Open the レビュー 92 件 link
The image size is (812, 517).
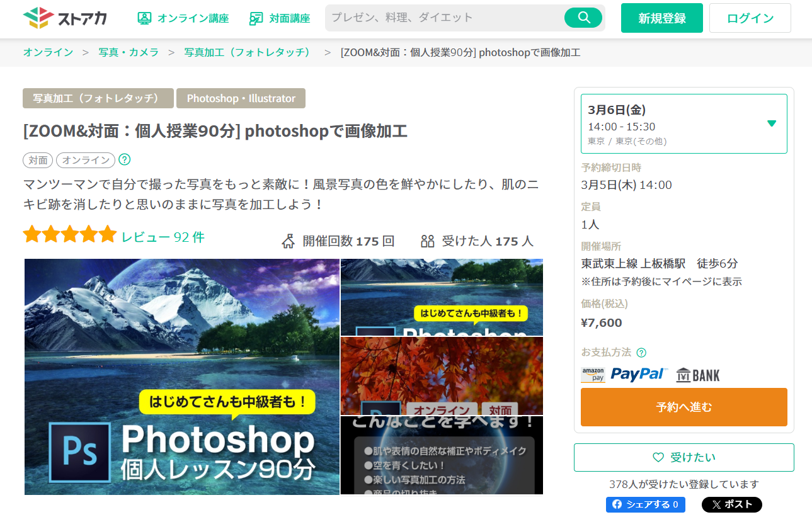(163, 237)
